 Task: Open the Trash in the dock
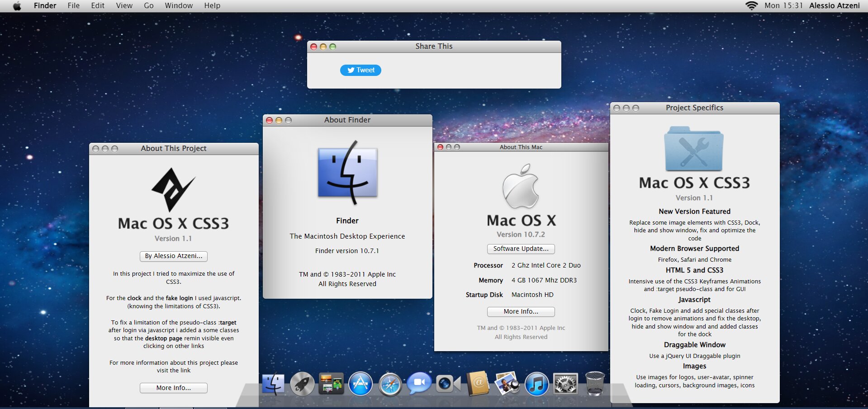pyautogui.click(x=595, y=384)
